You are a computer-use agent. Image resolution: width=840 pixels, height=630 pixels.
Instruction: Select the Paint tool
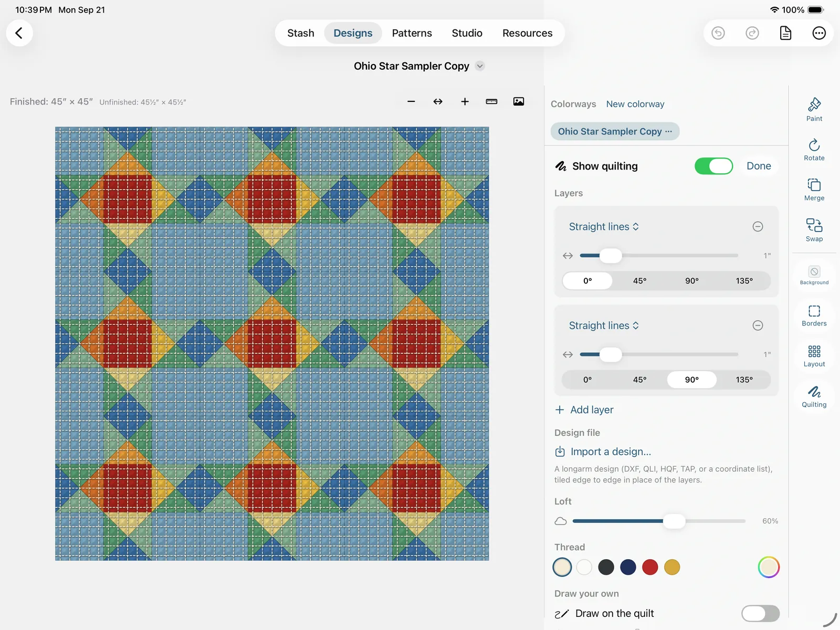(x=814, y=109)
